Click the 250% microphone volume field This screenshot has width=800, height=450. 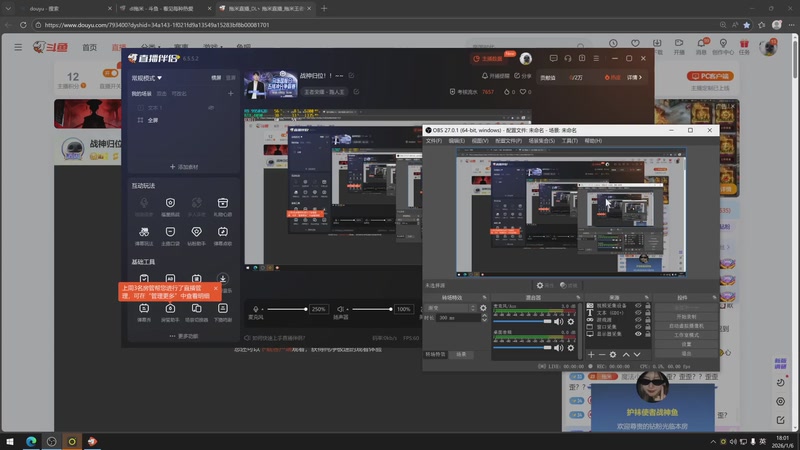click(x=318, y=309)
